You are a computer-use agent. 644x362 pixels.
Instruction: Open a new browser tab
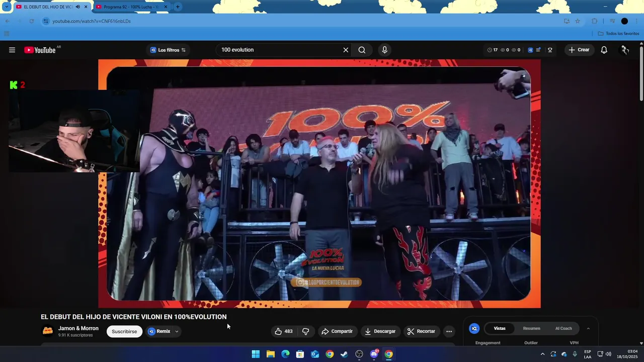pyautogui.click(x=178, y=7)
